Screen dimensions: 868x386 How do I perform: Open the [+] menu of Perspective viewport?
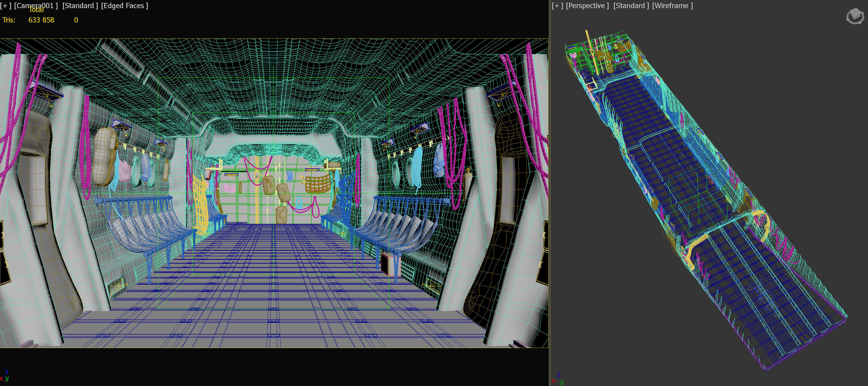click(557, 6)
